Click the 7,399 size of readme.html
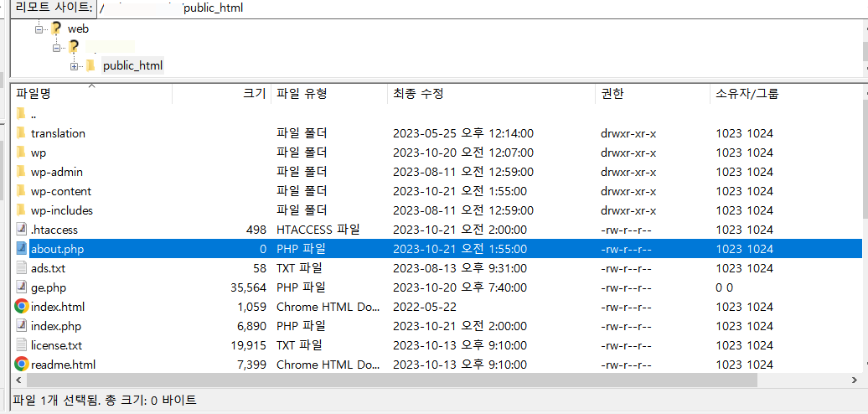The image size is (868, 414). [251, 365]
